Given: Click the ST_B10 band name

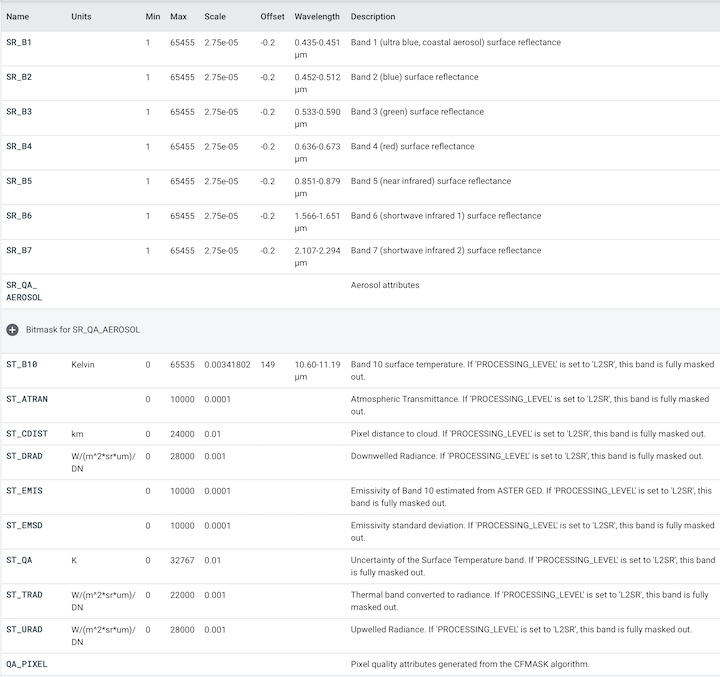Looking at the screenshot, I should click(22, 365).
